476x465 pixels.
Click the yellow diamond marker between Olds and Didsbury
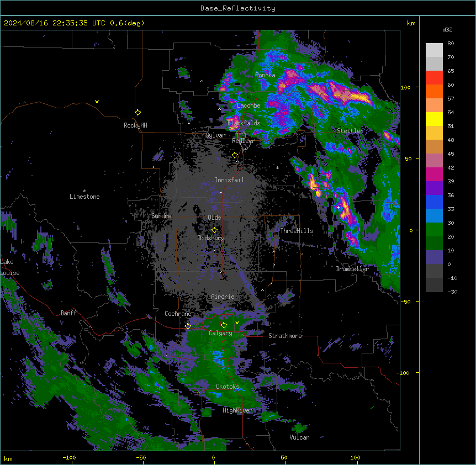pyautogui.click(x=214, y=230)
